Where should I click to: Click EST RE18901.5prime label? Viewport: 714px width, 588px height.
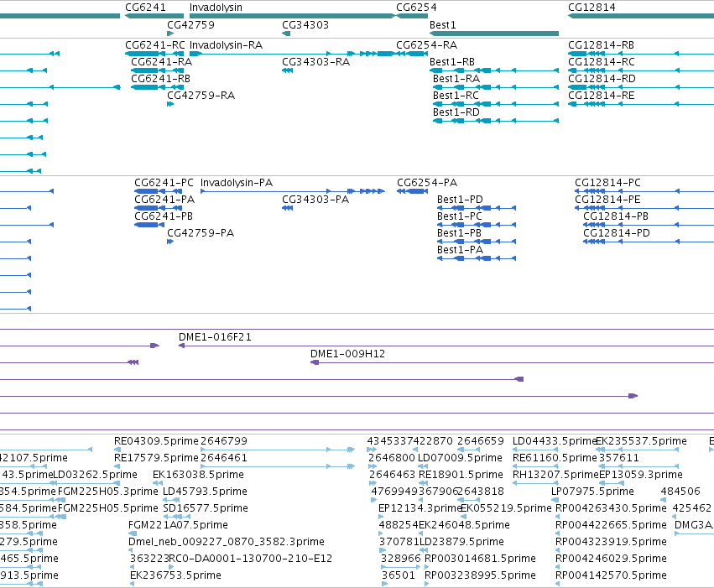pos(461,475)
